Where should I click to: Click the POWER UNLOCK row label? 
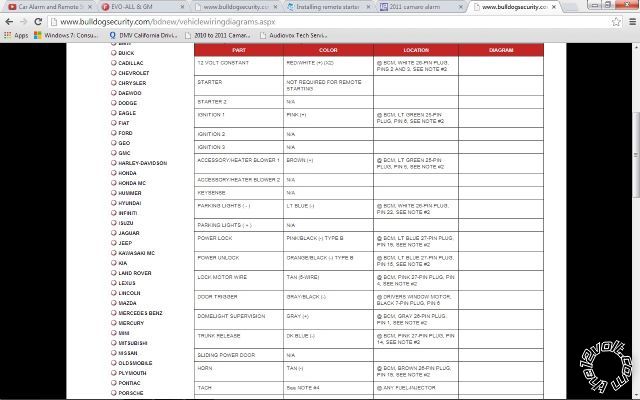218,258
